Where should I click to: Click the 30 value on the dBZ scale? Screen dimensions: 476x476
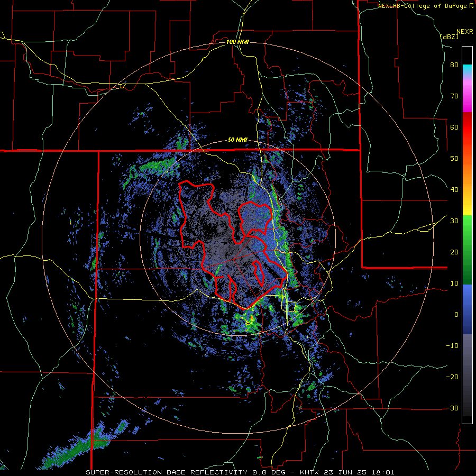[454, 221]
